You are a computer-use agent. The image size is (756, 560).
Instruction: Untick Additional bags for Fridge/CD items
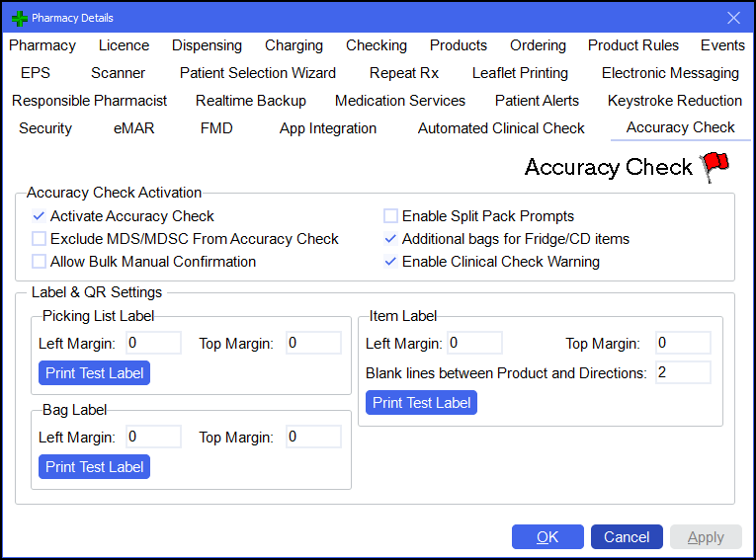click(x=391, y=239)
